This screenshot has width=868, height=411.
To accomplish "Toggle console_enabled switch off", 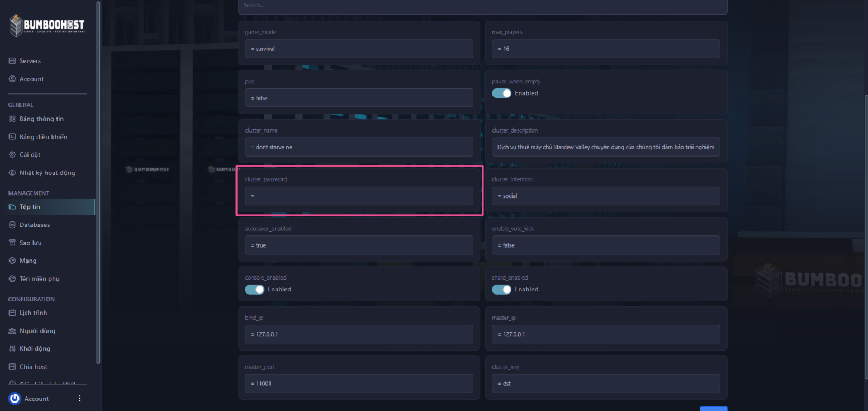I will [254, 290].
